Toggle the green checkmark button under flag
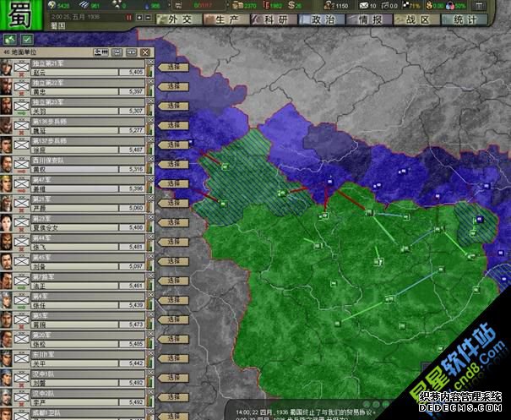 [27, 40]
